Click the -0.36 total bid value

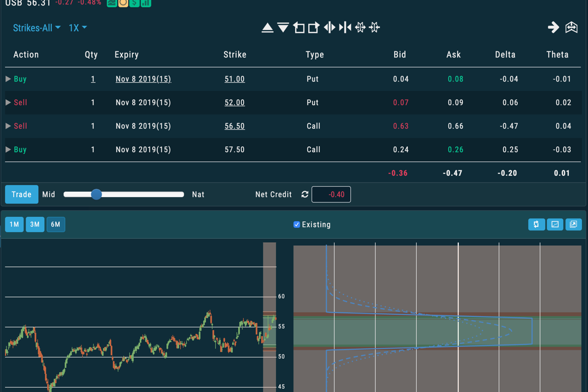tap(398, 173)
